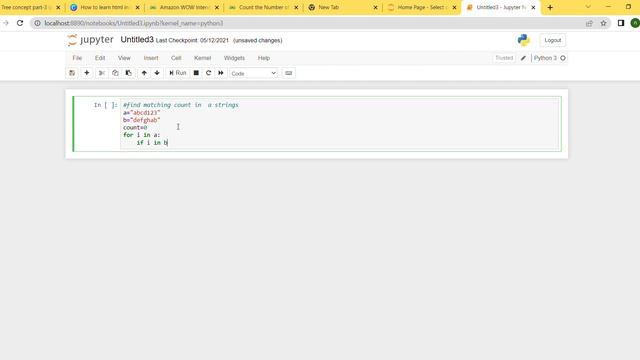640x360 pixels.
Task: Close the New Tab browser tab
Action: coord(376,7)
